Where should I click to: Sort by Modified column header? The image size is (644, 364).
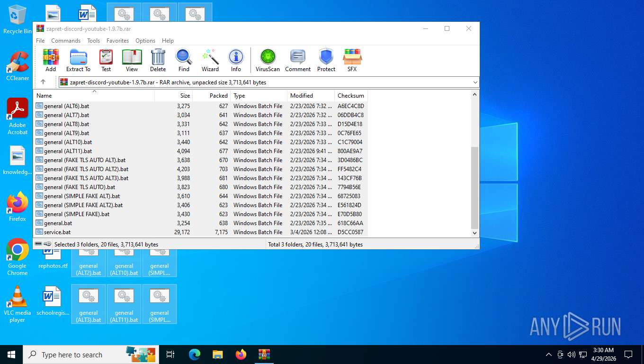click(x=311, y=95)
